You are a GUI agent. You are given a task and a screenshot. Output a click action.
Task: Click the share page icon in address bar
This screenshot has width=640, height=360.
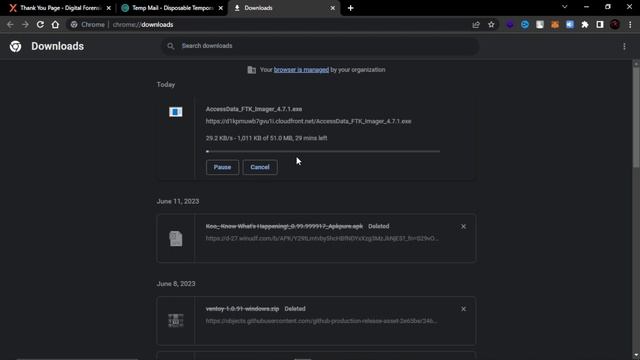click(476, 25)
